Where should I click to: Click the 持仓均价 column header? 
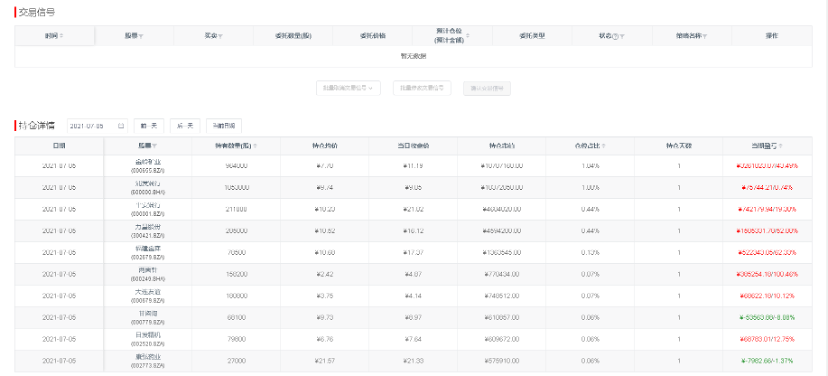(324, 145)
